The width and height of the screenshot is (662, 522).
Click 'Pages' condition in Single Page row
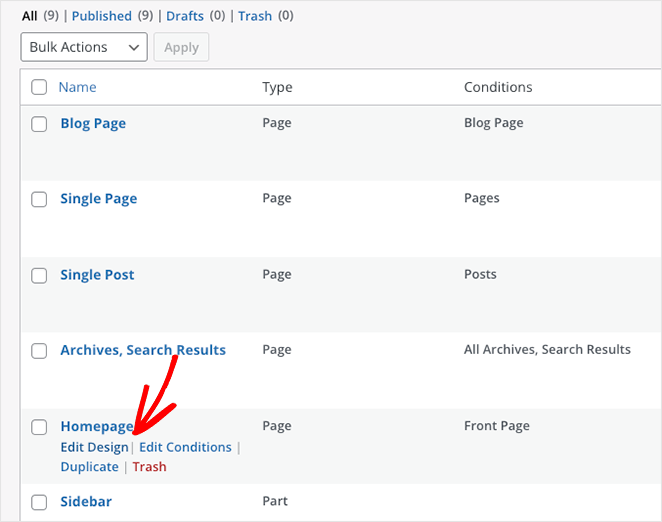coord(482,198)
